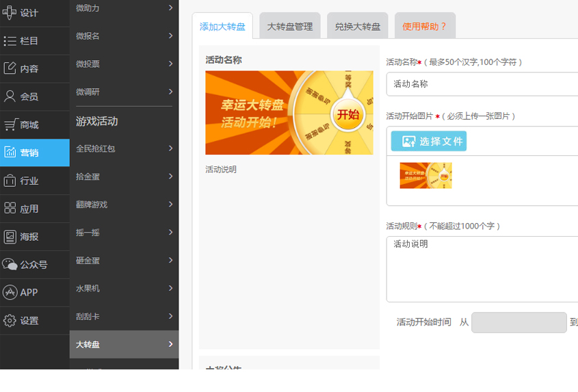Select the 内容 edit icon
Screen dimensions: 578x392
pyautogui.click(x=10, y=68)
